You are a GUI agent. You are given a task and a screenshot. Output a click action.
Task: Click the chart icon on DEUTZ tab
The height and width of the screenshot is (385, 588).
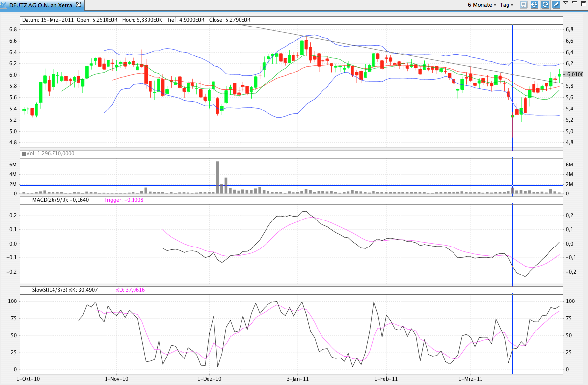(x=3, y=5)
